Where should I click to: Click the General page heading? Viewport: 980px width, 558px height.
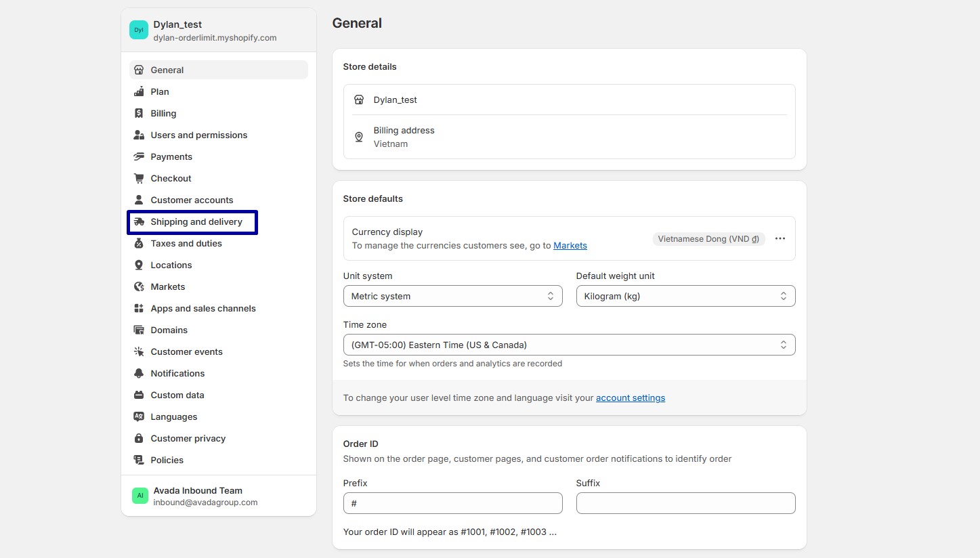click(x=357, y=23)
